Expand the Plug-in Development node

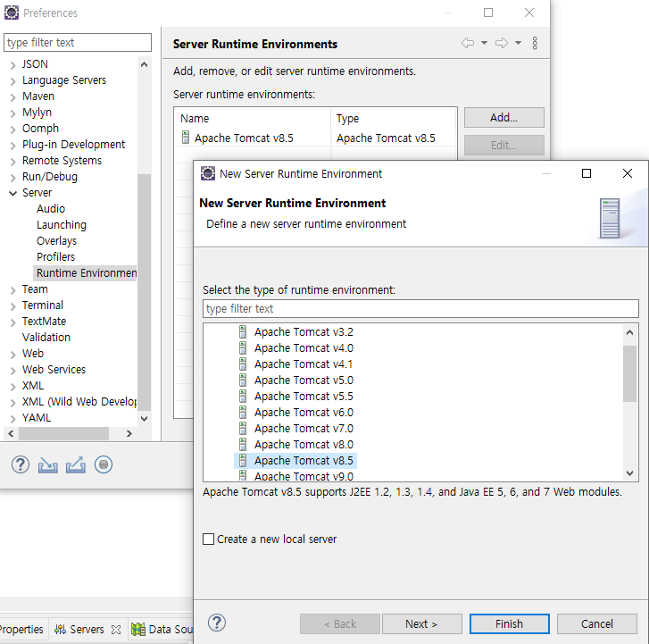[12, 146]
